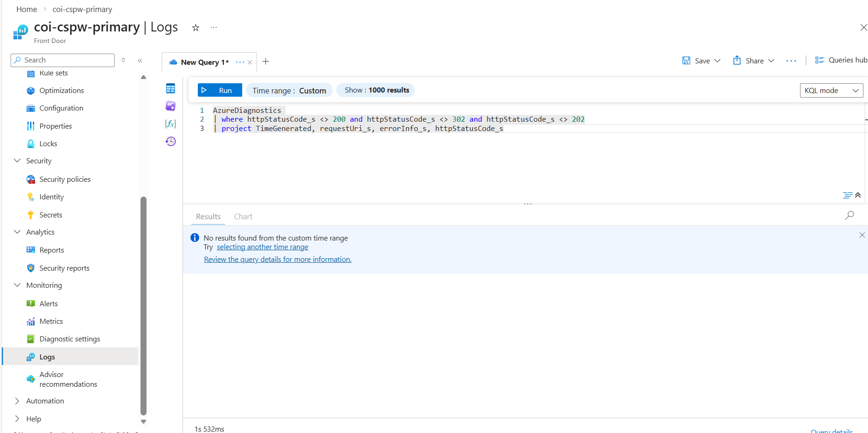
Task: Focus the sidebar Search field
Action: click(x=63, y=60)
